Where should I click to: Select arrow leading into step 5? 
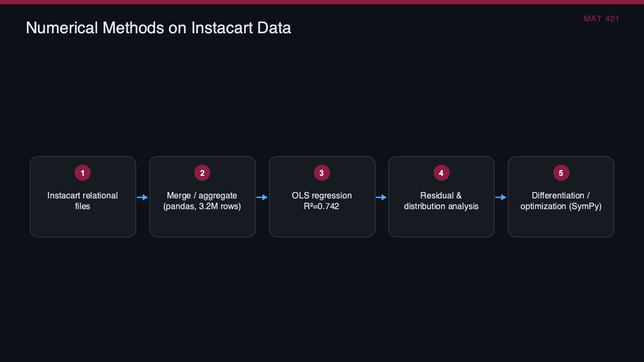501,197
